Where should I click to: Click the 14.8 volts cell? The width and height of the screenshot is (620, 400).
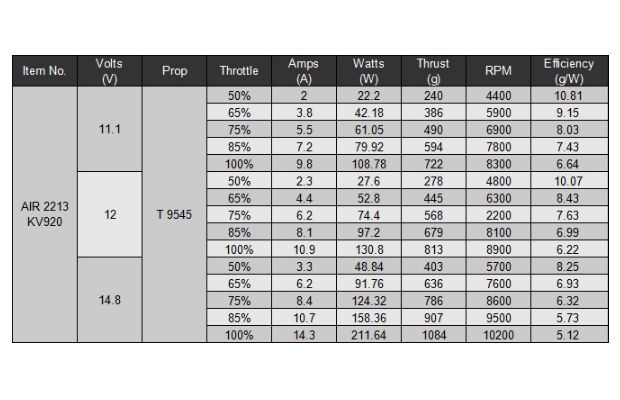pyautogui.click(x=110, y=300)
